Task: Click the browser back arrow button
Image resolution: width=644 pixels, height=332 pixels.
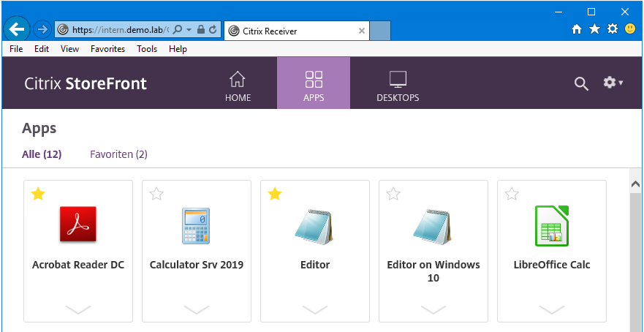Action: point(17,29)
